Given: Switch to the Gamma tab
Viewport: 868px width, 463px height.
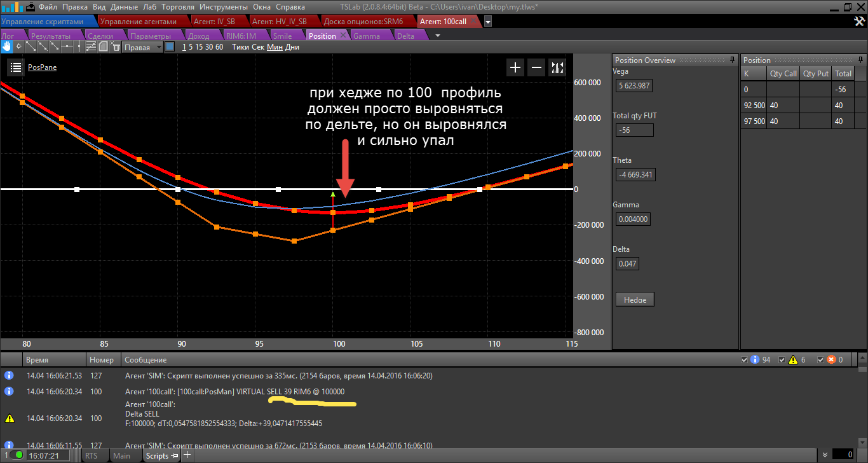Looking at the screenshot, I should pyautogui.click(x=366, y=36).
